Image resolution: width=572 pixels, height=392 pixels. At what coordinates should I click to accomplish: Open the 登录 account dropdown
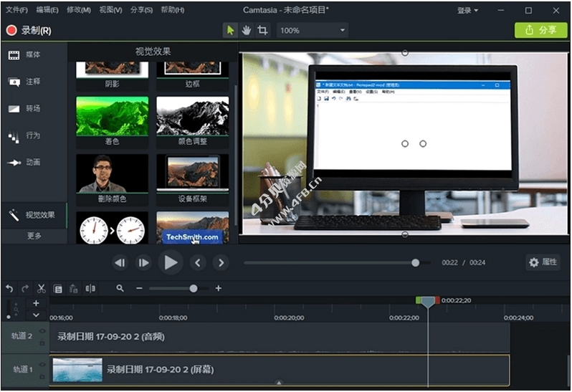(x=468, y=11)
